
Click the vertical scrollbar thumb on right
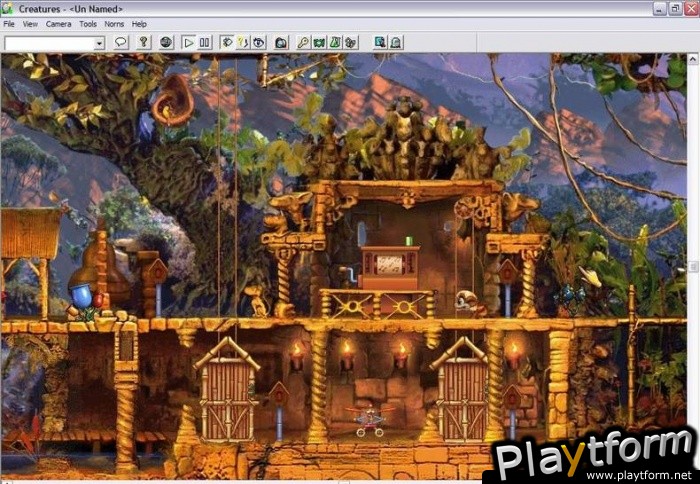pyautogui.click(x=692, y=267)
